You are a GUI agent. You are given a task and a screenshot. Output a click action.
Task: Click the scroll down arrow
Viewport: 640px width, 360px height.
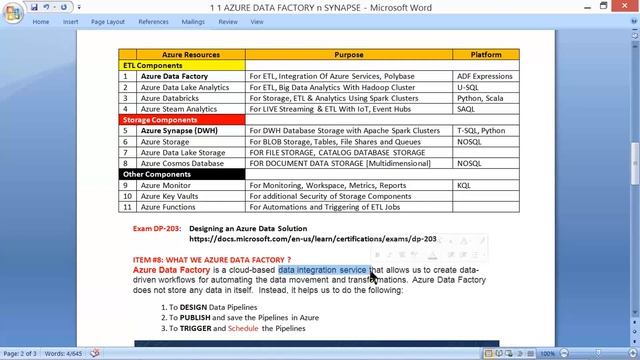pyautogui.click(x=635, y=313)
